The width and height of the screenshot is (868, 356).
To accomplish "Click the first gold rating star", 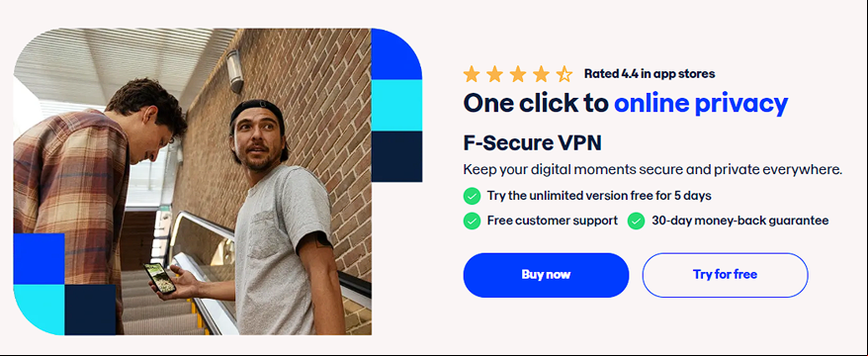I will [x=472, y=73].
